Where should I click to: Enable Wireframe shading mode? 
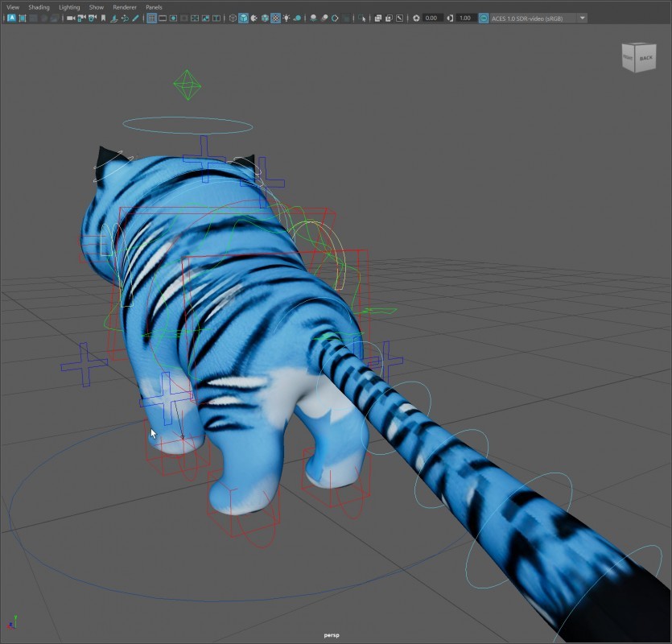coord(233,18)
